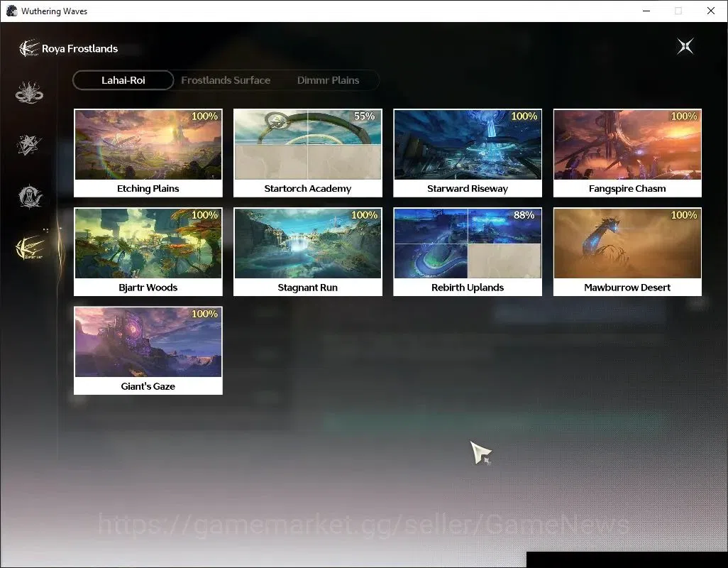Minimize the Wuthering Waves window
Screen dimensions: 728x568
pyautogui.click(x=646, y=11)
